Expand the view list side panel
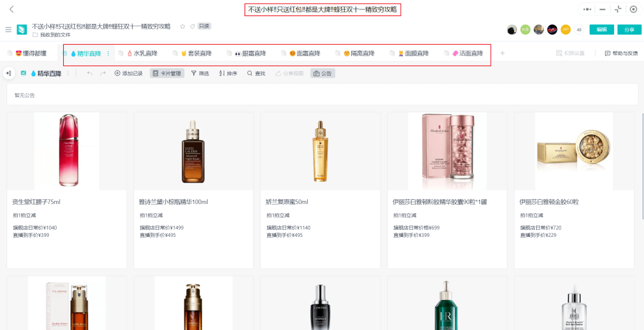Viewport: 644px width, 330px height. click(x=8, y=73)
